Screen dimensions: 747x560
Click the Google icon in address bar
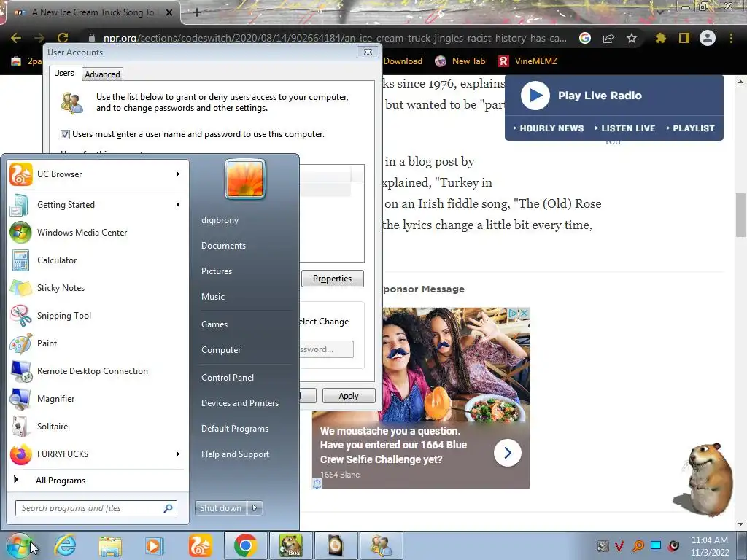coord(585,38)
